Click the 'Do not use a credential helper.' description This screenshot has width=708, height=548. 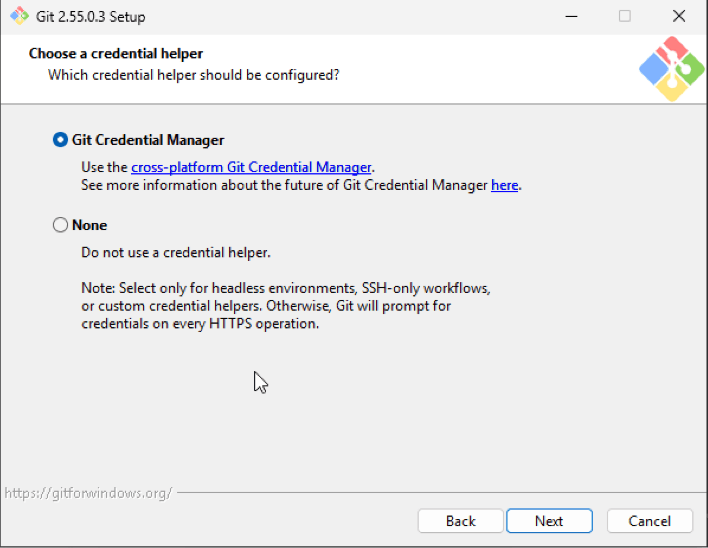pyautogui.click(x=176, y=252)
